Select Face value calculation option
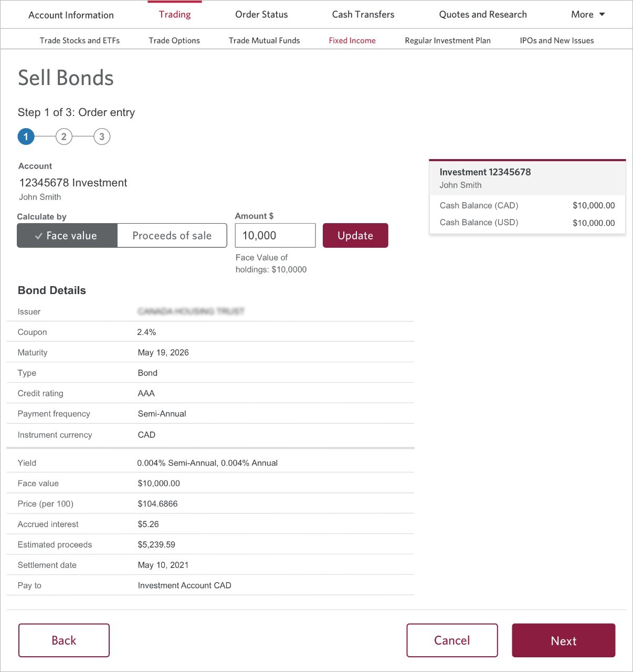The height and width of the screenshot is (672, 633). tap(67, 235)
